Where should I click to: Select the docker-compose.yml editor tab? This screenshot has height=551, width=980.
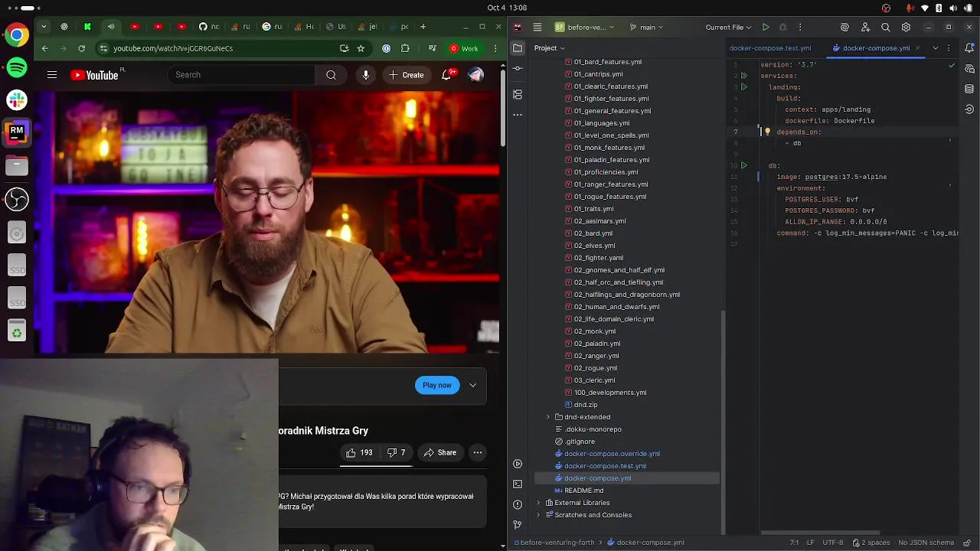click(x=876, y=48)
